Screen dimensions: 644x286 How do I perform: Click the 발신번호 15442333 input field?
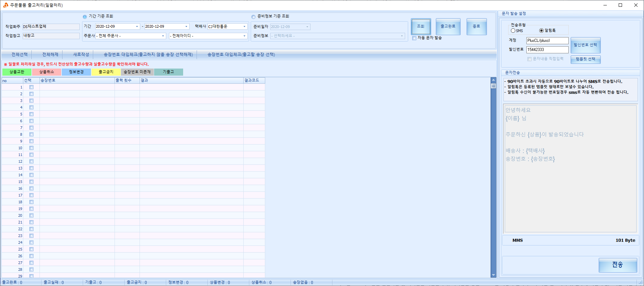(547, 50)
